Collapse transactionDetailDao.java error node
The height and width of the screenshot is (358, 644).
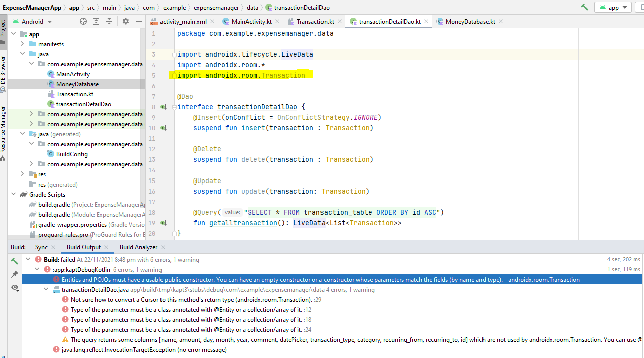(46, 290)
